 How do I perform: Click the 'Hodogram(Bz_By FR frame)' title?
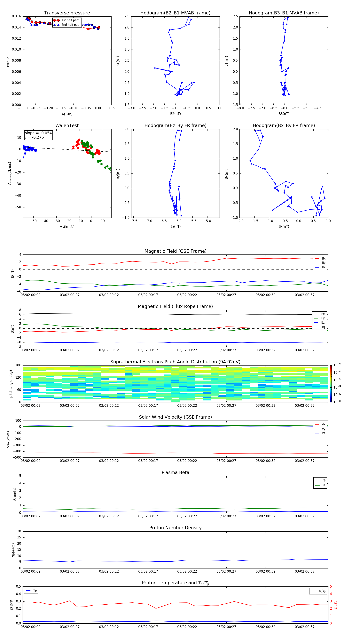pyautogui.click(x=175, y=125)
